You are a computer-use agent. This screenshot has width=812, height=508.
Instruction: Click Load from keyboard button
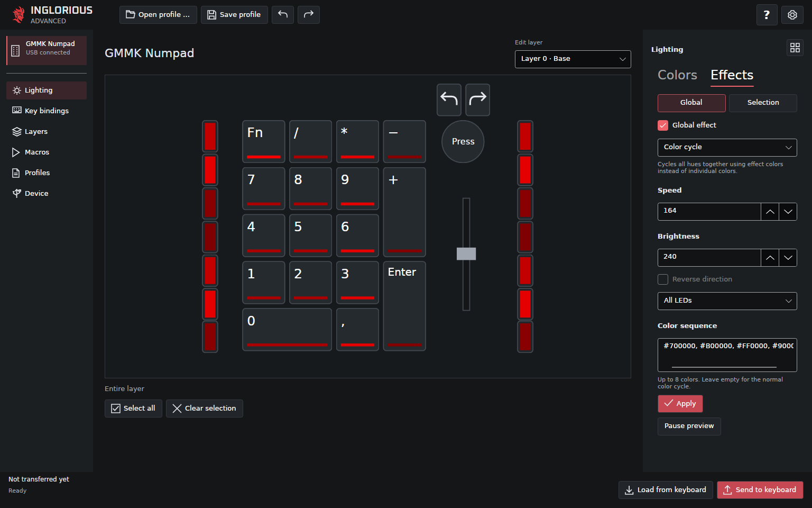(666, 490)
